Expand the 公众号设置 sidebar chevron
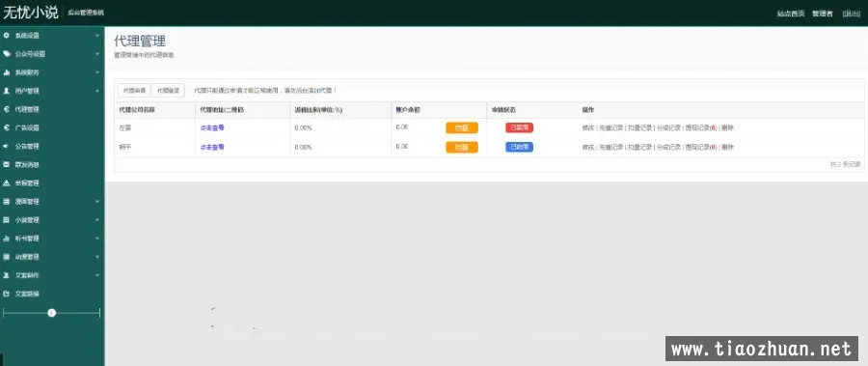868x366 pixels. (x=97, y=54)
